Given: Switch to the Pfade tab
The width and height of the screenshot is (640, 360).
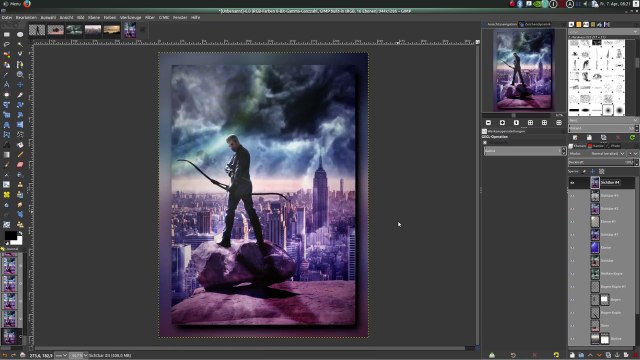Looking at the screenshot, I should 613,146.
